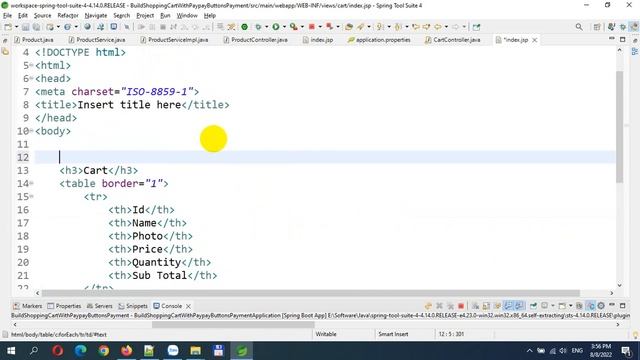Click the editor vertical scrollbar thumb
The image size is (640, 360).
620,127
